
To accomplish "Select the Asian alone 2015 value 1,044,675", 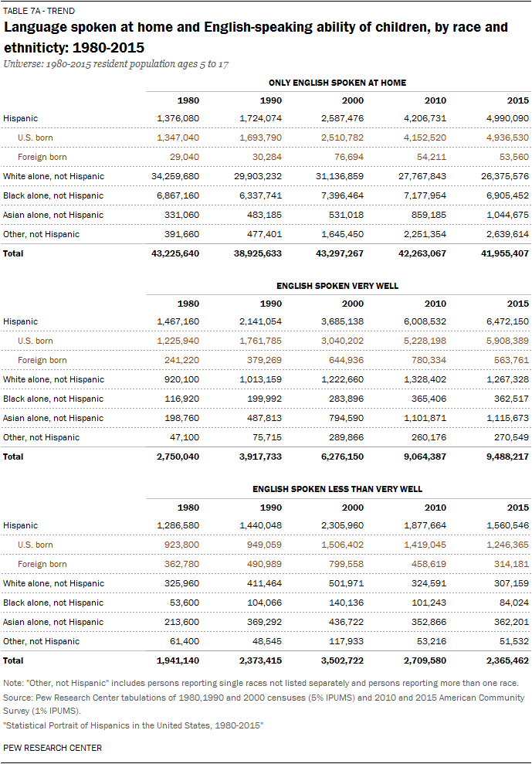I will (505, 215).
